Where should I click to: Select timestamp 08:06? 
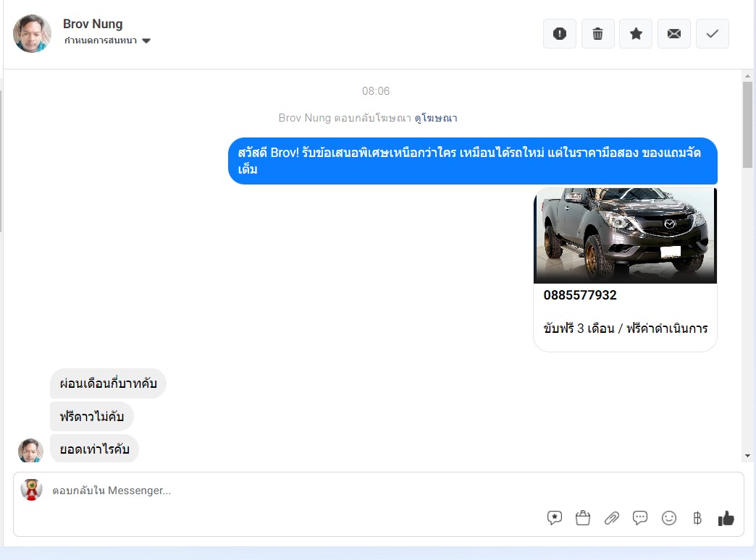(x=376, y=91)
